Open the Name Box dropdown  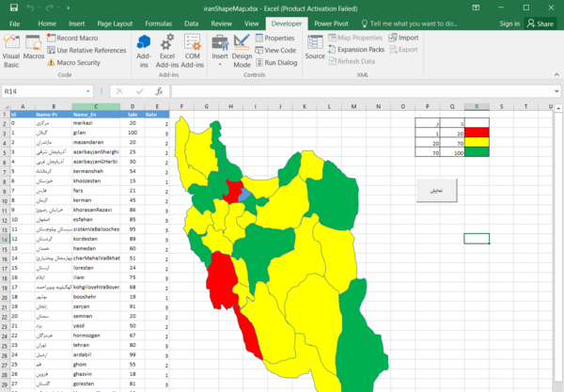coord(87,91)
